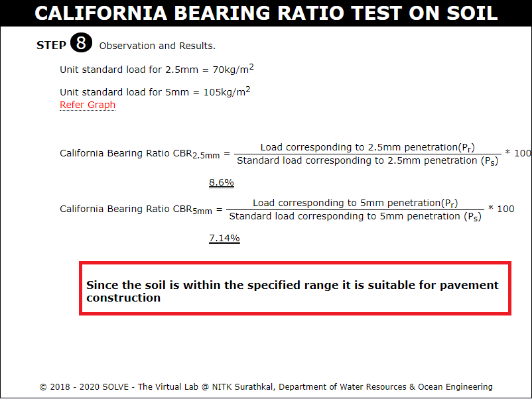Click the unit standard load for 5mm line
Image resolution: width=532 pixels, height=399 pixels.
155,91
